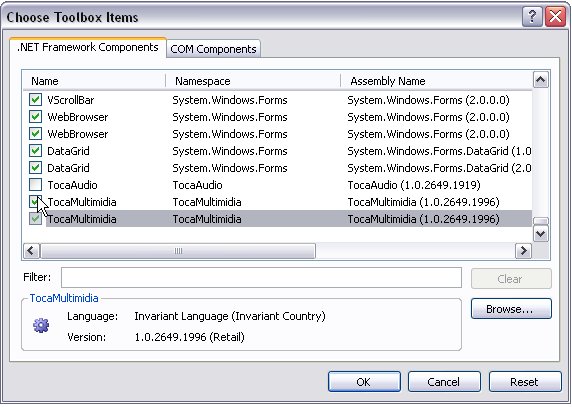
Task: Uncheck the VScrollBar checkbox
Action: tap(35, 100)
